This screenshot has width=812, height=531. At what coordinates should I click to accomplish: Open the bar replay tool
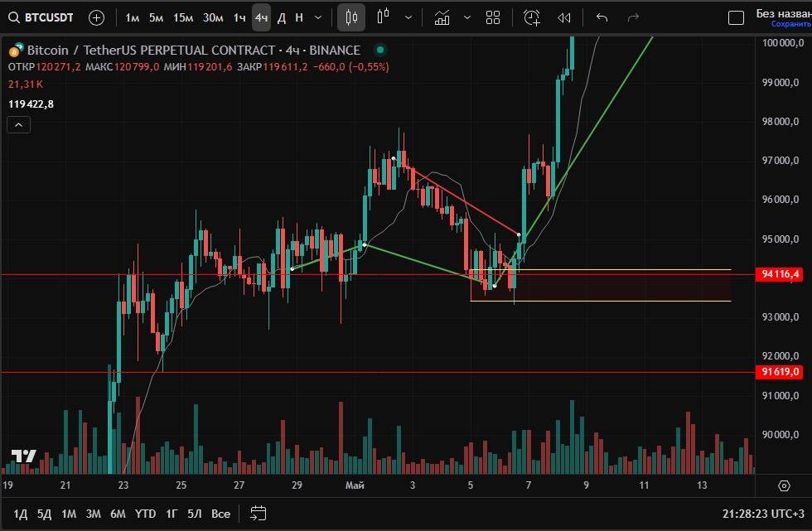click(x=564, y=17)
